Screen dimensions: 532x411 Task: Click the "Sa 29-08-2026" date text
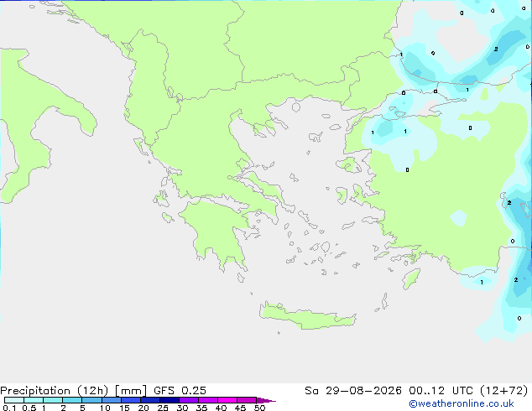click(353, 391)
